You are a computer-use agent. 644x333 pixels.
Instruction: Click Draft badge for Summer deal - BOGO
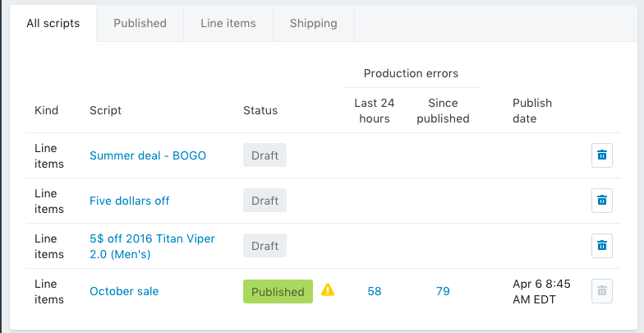[x=264, y=155]
